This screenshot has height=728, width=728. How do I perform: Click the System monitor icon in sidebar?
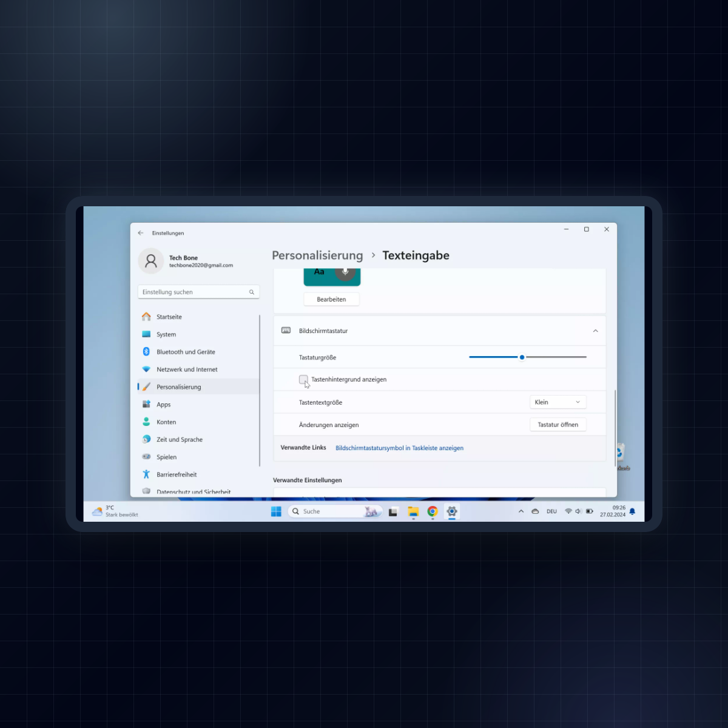coord(146,334)
